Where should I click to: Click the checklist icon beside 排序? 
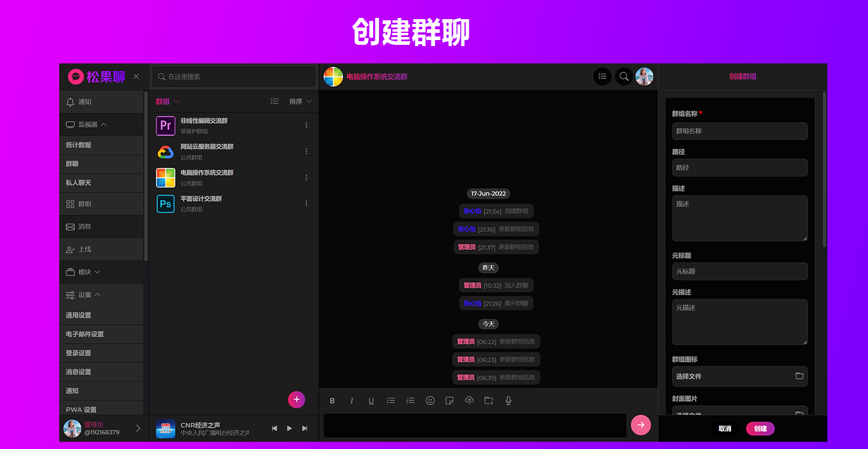(x=274, y=102)
